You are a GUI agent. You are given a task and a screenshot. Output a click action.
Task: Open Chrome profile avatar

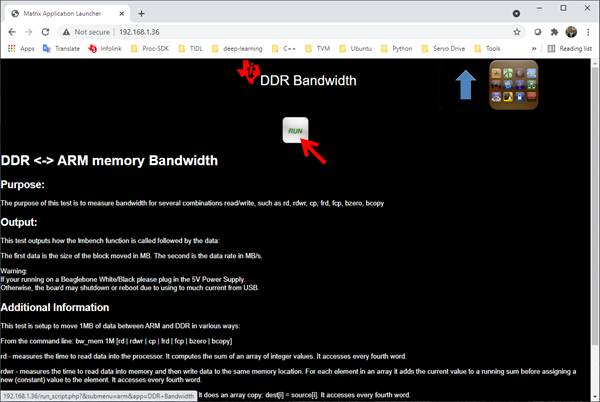tap(571, 31)
